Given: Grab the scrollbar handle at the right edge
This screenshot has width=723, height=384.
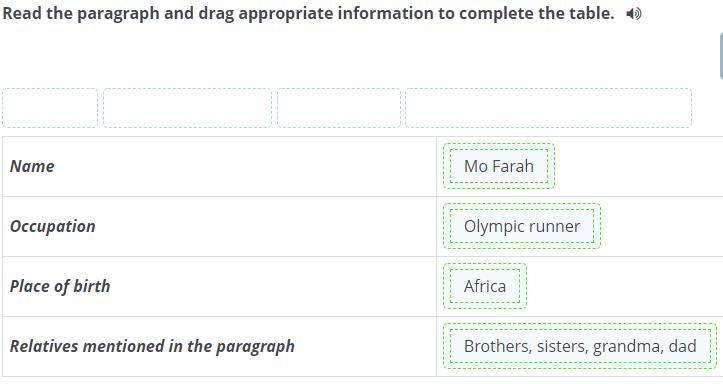Looking at the screenshot, I should (x=721, y=56).
